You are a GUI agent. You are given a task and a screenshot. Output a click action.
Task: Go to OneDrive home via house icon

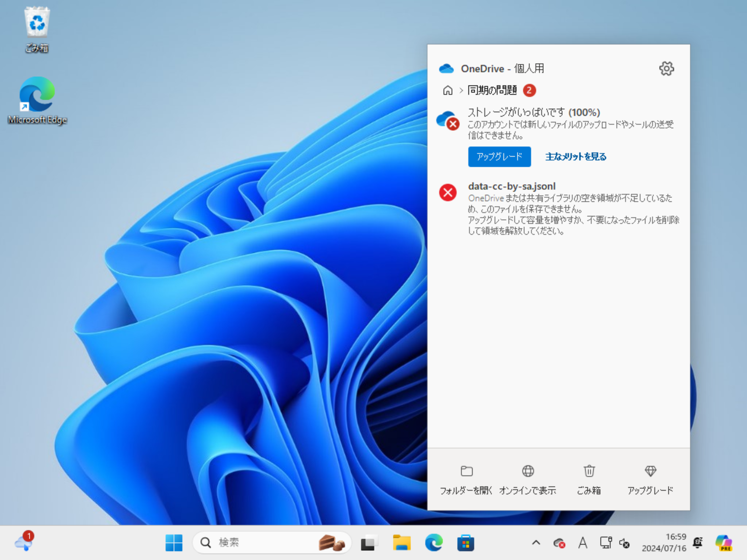coord(447,90)
